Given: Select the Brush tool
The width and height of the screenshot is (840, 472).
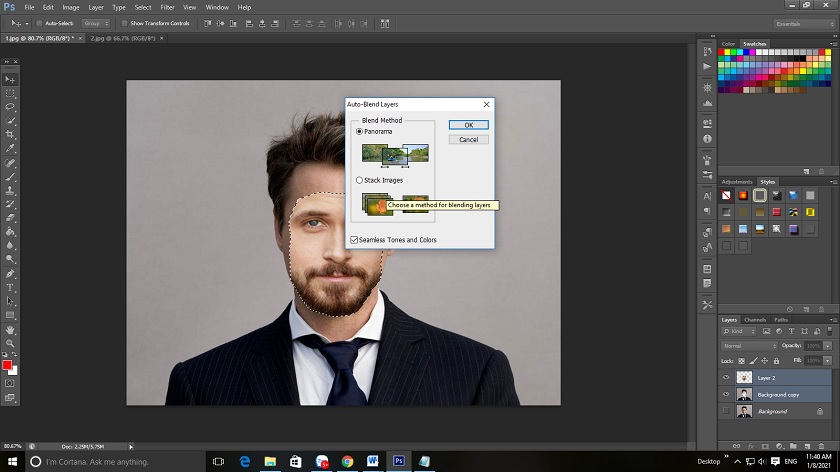Looking at the screenshot, I should tap(10, 176).
